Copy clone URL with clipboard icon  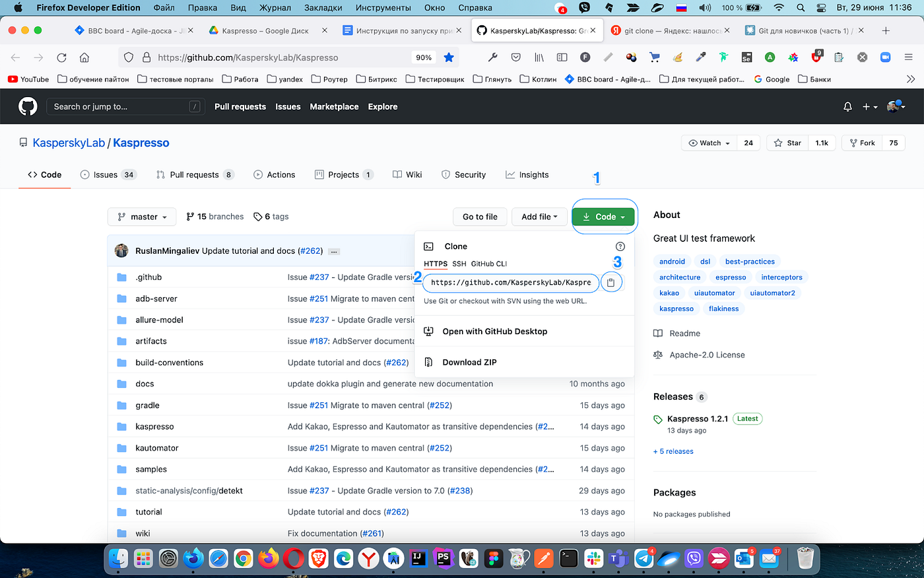pyautogui.click(x=610, y=282)
